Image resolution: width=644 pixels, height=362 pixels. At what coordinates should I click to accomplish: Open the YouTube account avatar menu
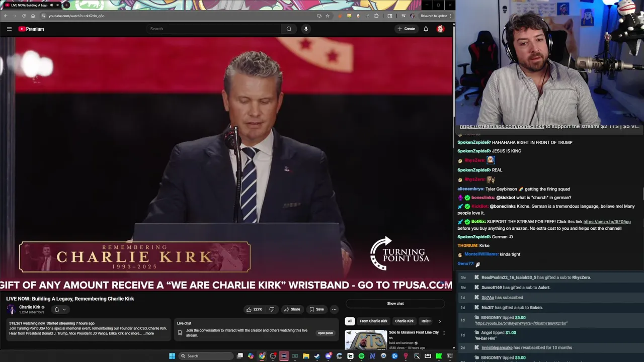(440, 29)
